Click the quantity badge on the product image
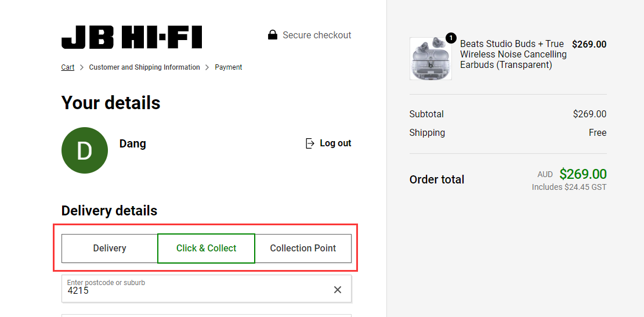 (x=451, y=38)
